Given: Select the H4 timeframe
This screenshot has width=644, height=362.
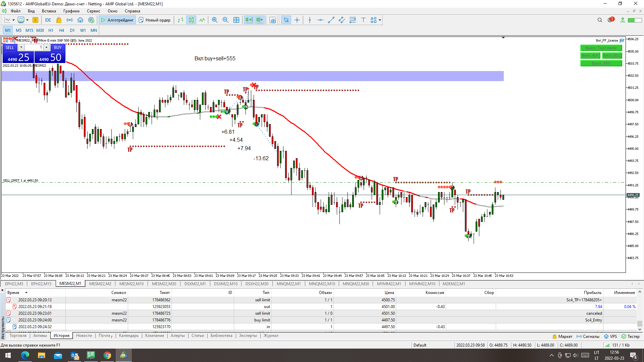Looking at the screenshot, I should click(61, 30).
